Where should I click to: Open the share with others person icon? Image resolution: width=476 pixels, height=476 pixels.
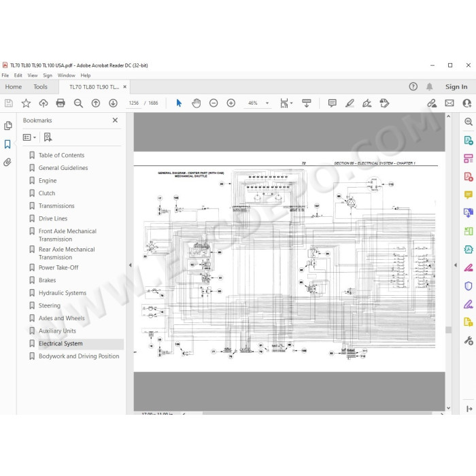tap(467, 103)
